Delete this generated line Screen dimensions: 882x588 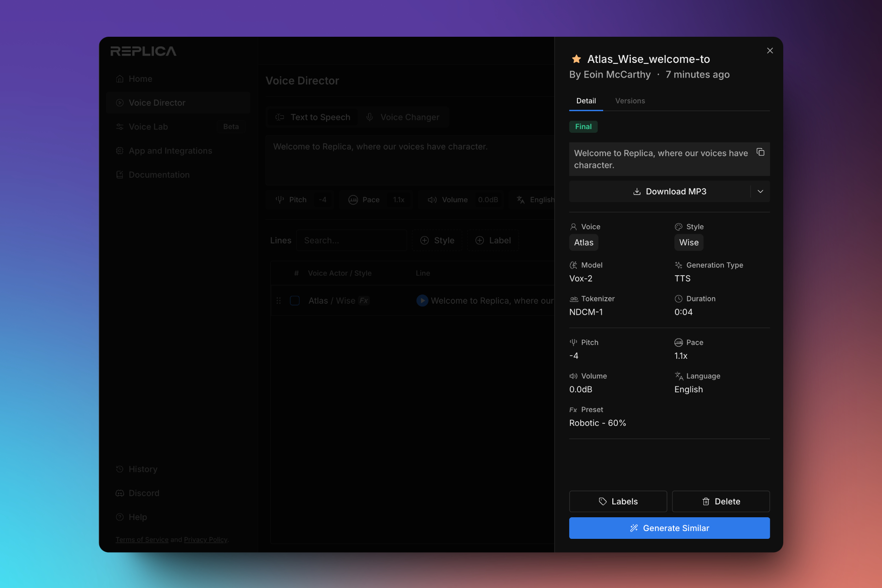721,501
